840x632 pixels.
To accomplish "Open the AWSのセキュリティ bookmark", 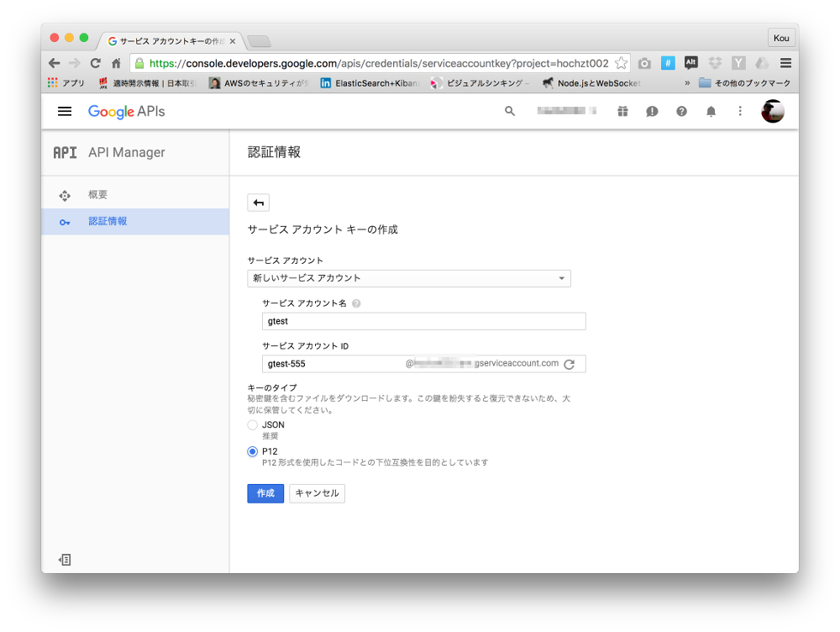I will 258,83.
